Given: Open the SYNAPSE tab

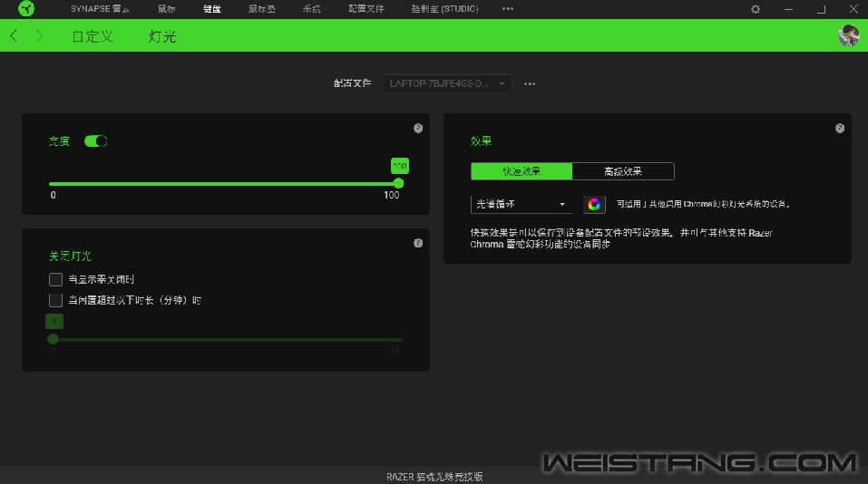Looking at the screenshot, I should tap(100, 9).
